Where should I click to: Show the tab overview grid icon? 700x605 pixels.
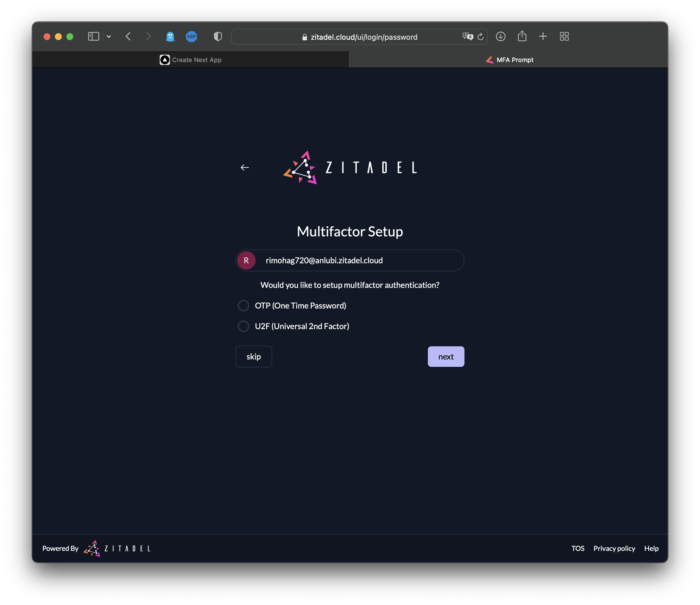[x=564, y=36]
